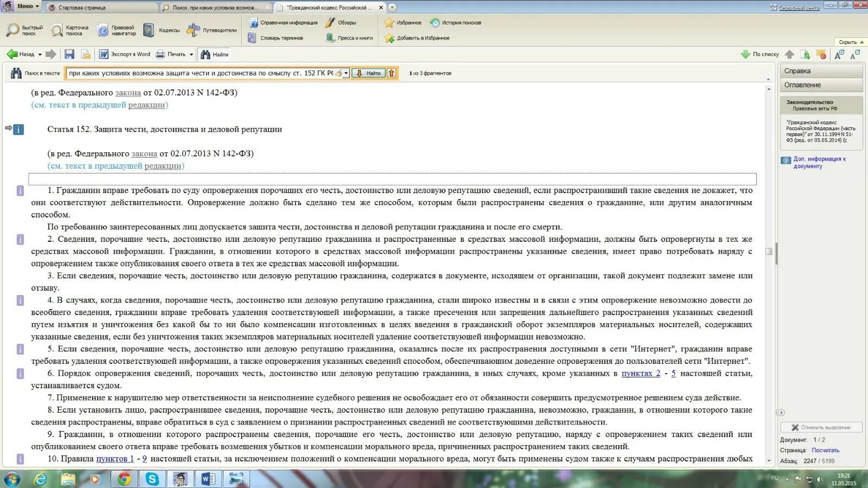This screenshot has height=488, width=868.
Task: Click the document vertical scrollbar thumb
Action: (769, 251)
